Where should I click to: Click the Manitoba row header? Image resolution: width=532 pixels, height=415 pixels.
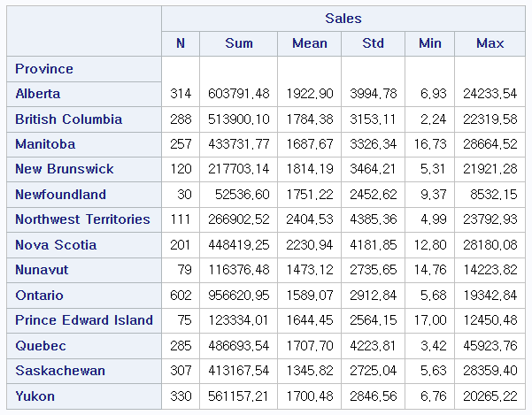tap(84, 144)
